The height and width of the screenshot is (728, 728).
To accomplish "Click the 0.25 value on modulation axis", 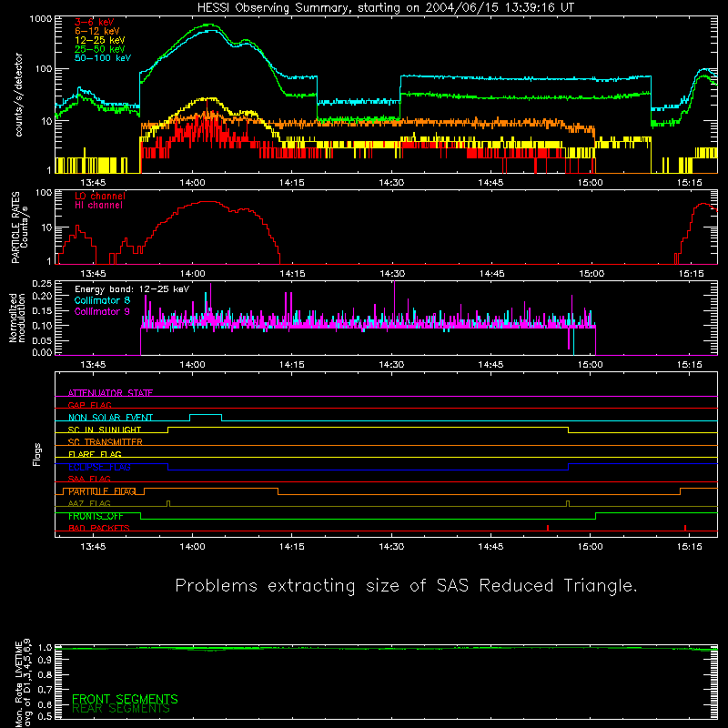I will click(x=42, y=284).
